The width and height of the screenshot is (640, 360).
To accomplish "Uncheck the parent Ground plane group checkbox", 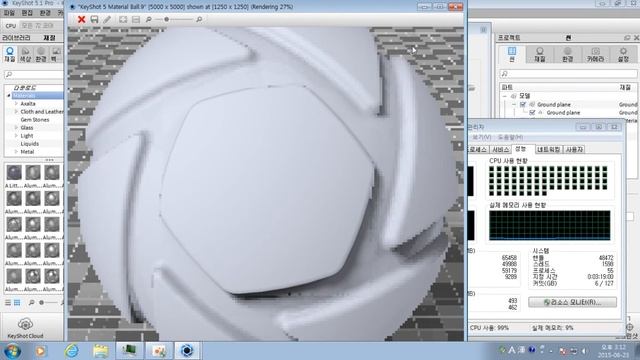I will coord(522,104).
